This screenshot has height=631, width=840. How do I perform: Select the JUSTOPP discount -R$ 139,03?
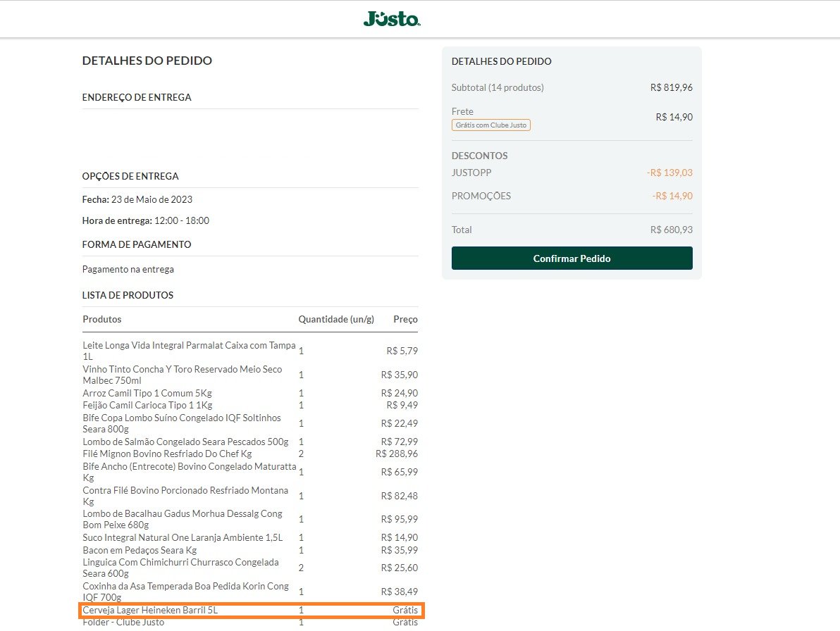coord(669,173)
